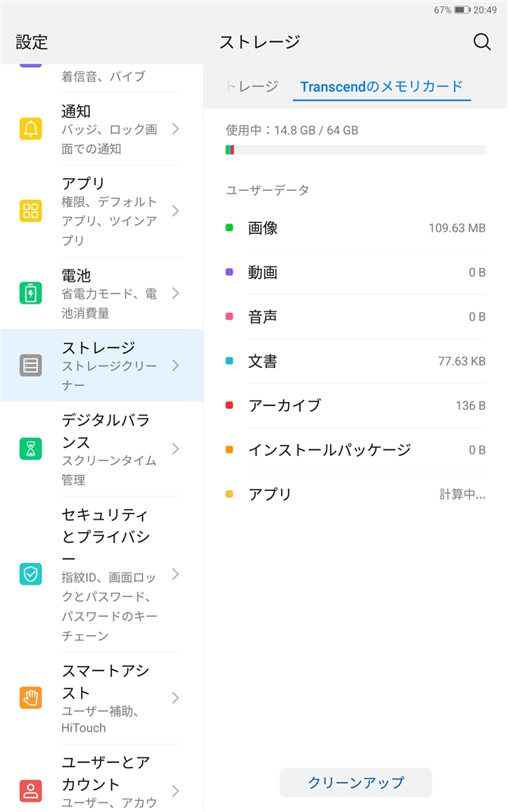Check the battery indicator in status bar
Viewport: 508px width, 812px height.
tap(463, 10)
